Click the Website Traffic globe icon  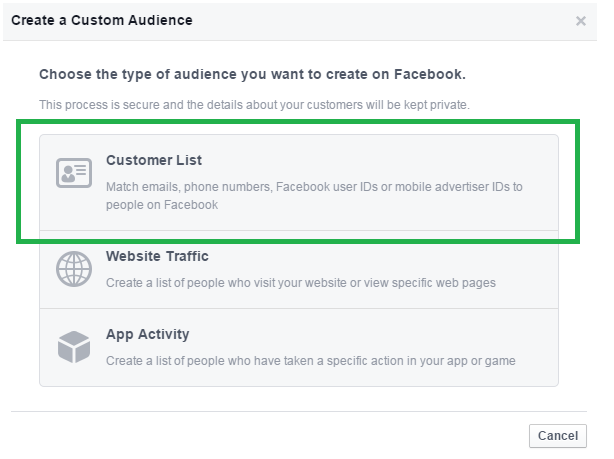[74, 269]
